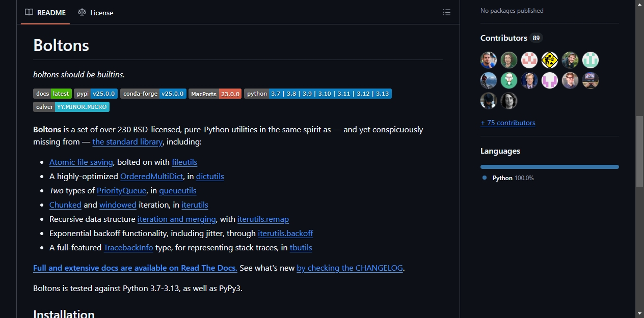Screen dimensions: 644x318
Task: Click the Boltons main heading
Action: pyautogui.click(x=61, y=45)
